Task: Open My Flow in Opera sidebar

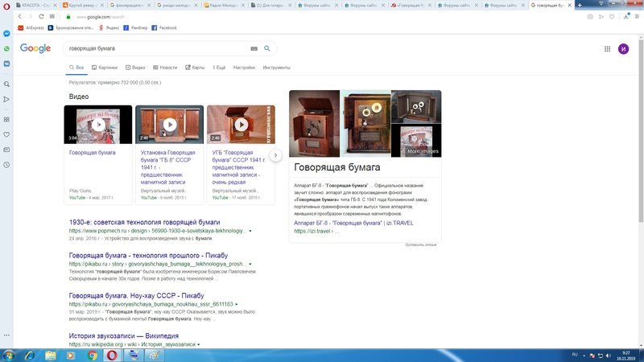Action: [6, 99]
